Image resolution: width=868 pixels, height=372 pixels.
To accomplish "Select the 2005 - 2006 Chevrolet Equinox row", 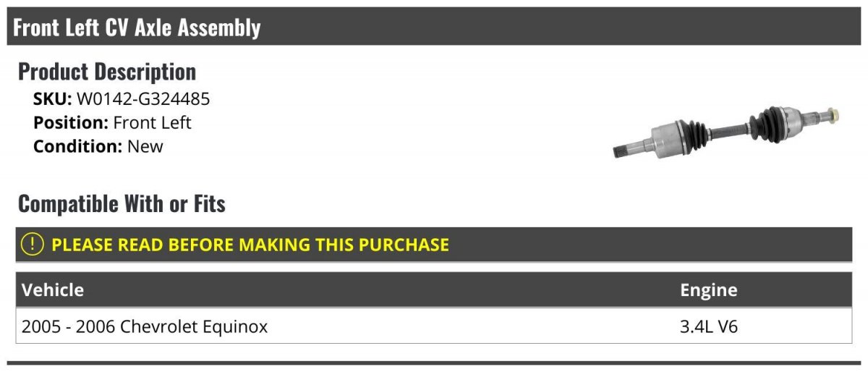I will pos(145,326).
